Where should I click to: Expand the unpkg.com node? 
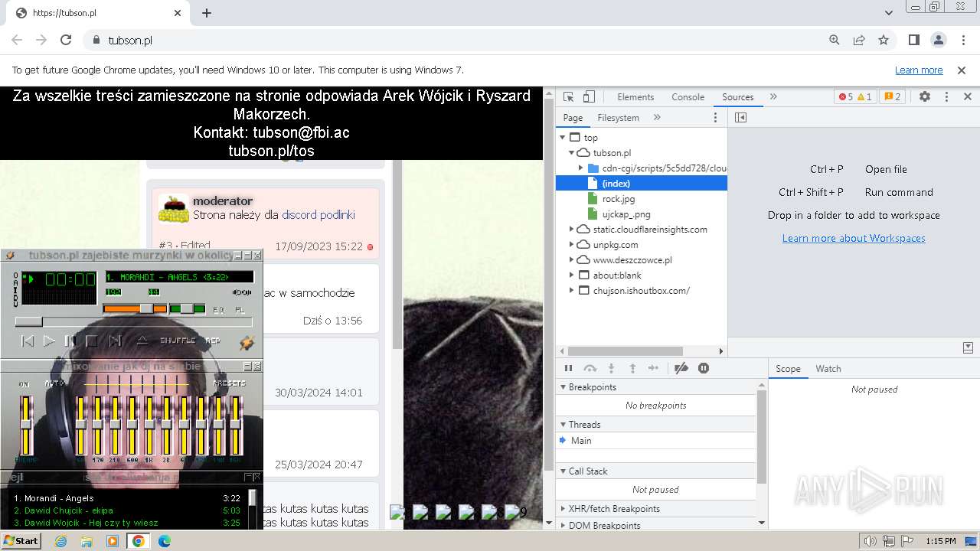[571, 245]
